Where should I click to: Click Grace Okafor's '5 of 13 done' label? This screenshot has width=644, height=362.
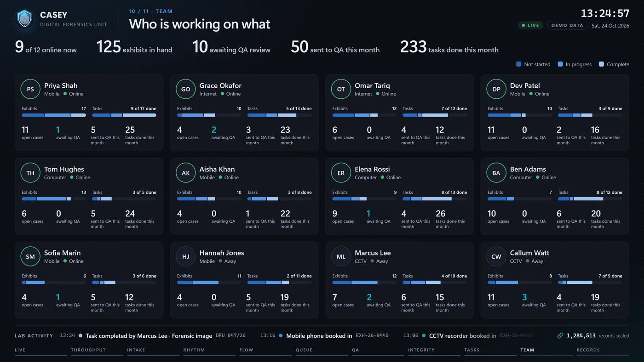pyautogui.click(x=299, y=109)
